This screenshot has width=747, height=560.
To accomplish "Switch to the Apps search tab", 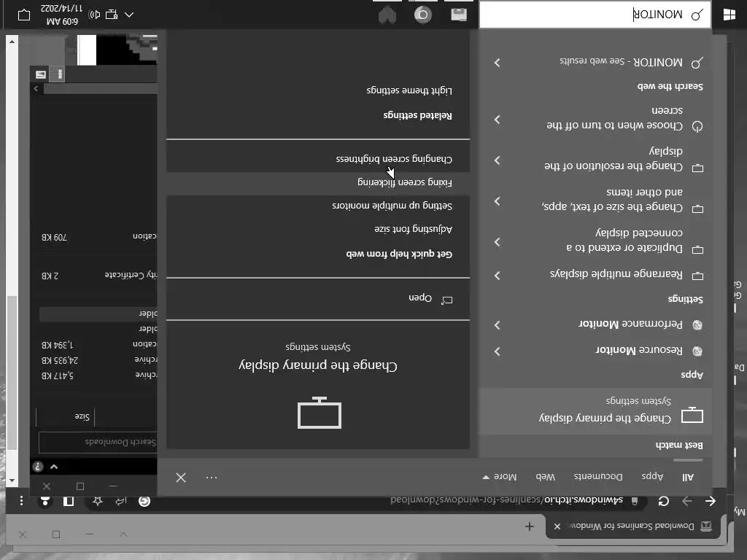I will tap(652, 476).
